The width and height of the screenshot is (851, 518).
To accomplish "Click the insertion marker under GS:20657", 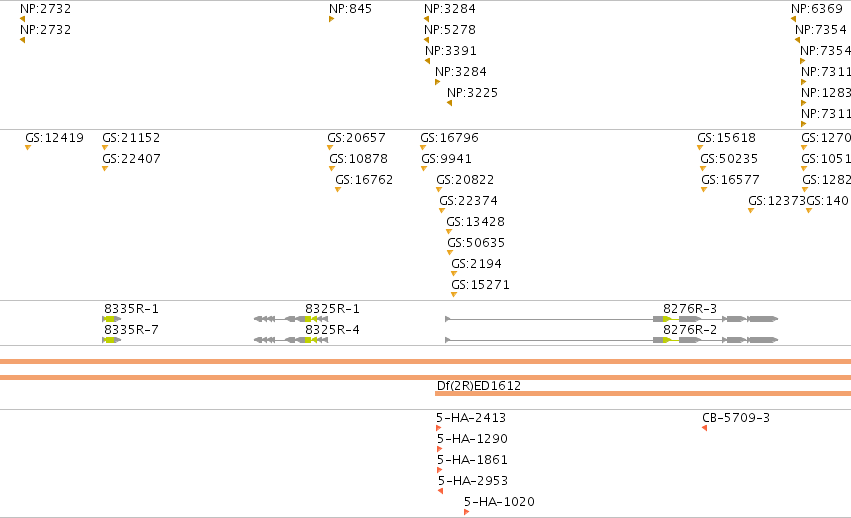I will 330,148.
